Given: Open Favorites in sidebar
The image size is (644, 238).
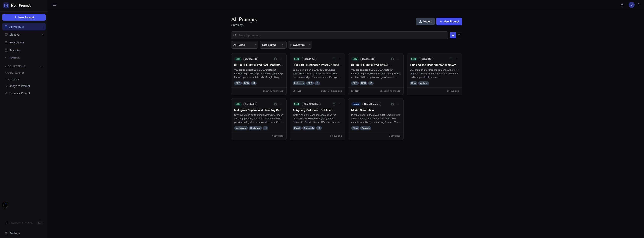Looking at the screenshot, I should click(x=15, y=50).
